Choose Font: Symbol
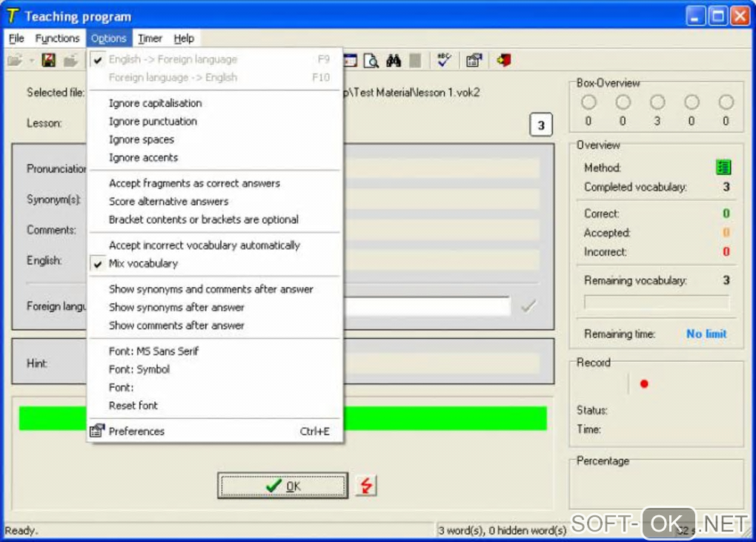This screenshot has height=542, width=756. tap(215, 369)
